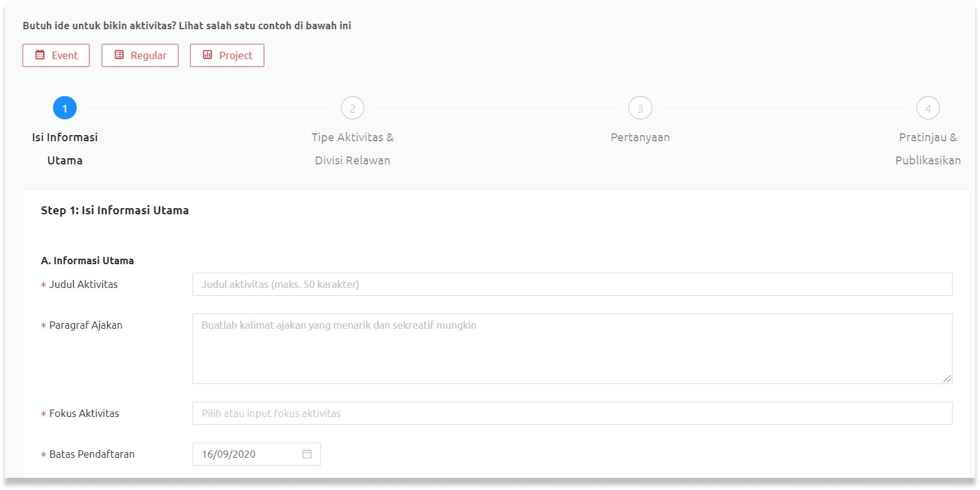Go to Tipe Aktivitas & Divisi Relawan step label

point(352,149)
